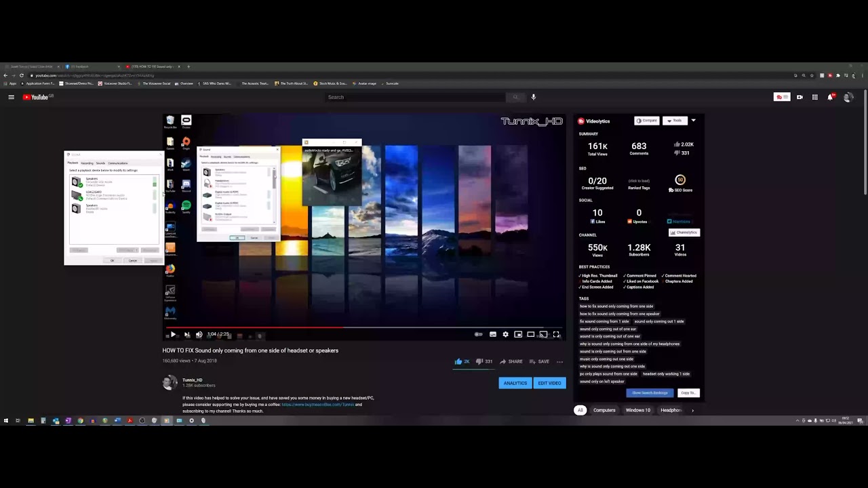The width and height of the screenshot is (868, 488).
Task: Click the Facebook Likes stat
Action: pos(597,216)
